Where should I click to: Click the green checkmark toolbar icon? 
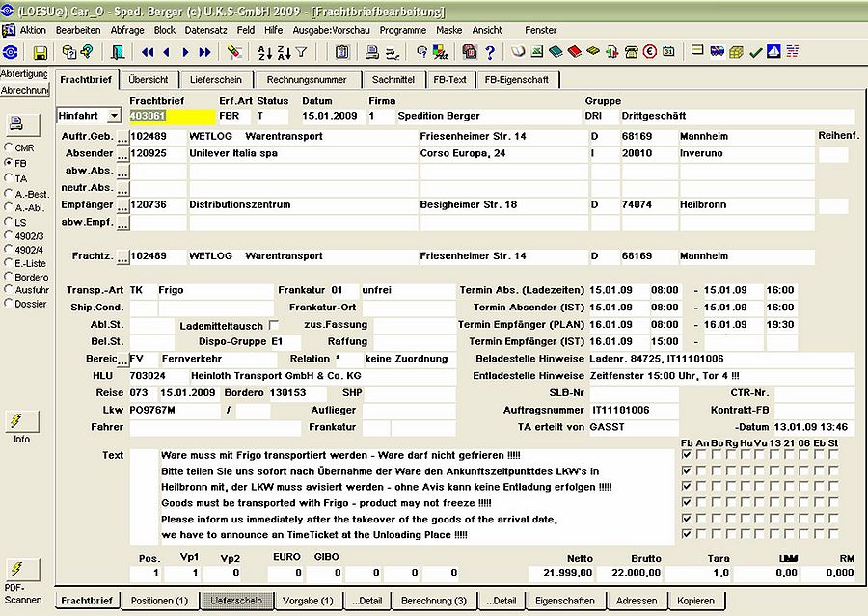coord(755,53)
